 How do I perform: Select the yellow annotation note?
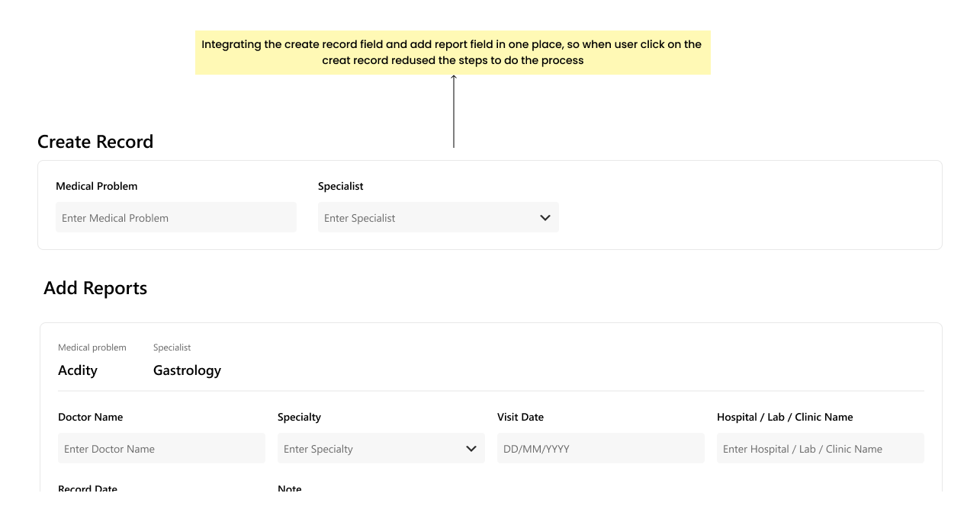[x=453, y=53]
